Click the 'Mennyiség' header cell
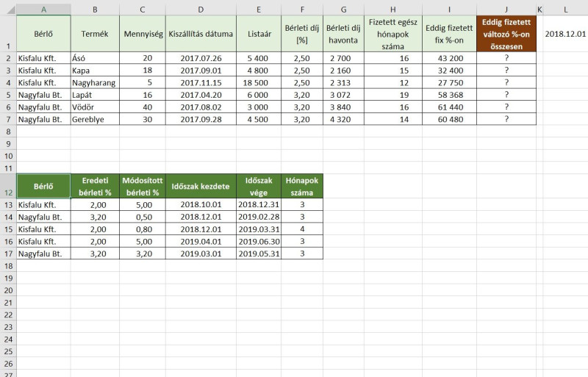Viewport: 588px width, 377px height. pos(143,34)
